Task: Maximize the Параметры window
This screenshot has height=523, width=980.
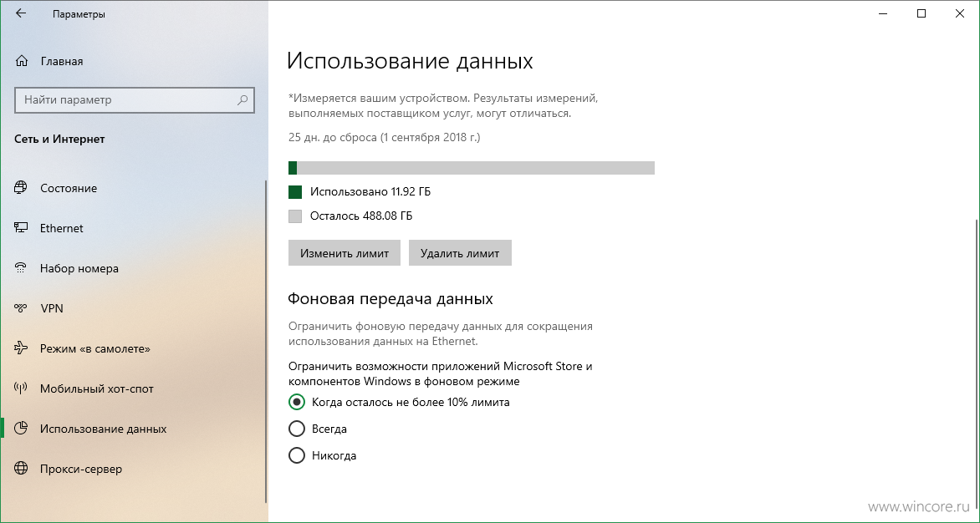Action: click(921, 13)
